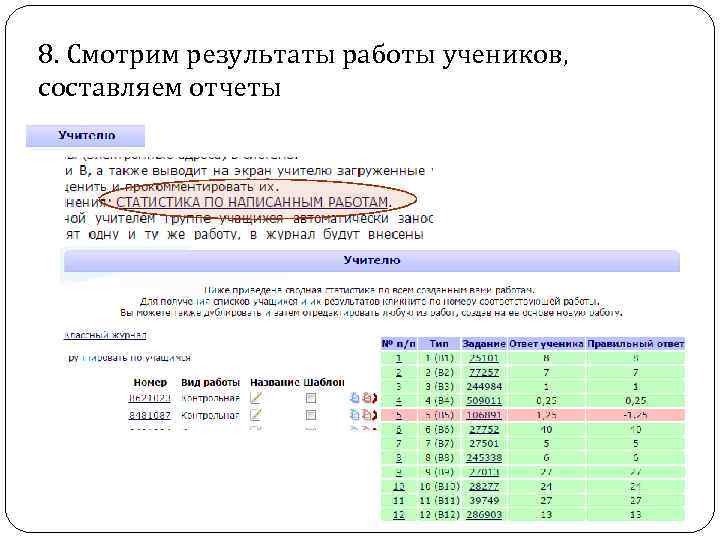Open task link 77257
Viewport: 720px width, 540px height.
[484, 372]
